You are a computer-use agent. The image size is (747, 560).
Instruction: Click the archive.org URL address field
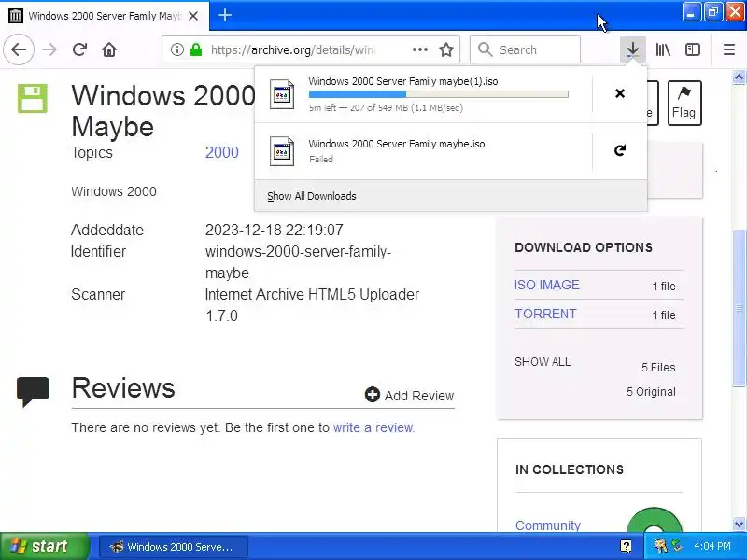click(x=294, y=49)
